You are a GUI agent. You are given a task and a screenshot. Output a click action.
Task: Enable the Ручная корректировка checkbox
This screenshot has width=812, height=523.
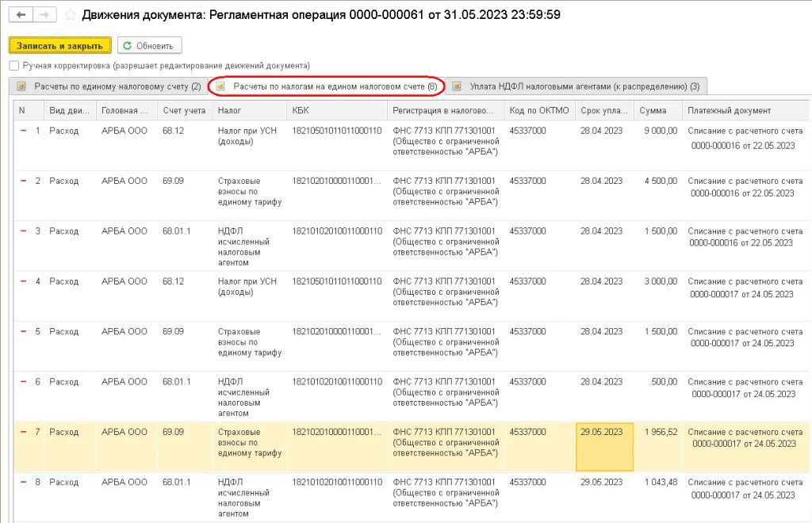[14, 66]
